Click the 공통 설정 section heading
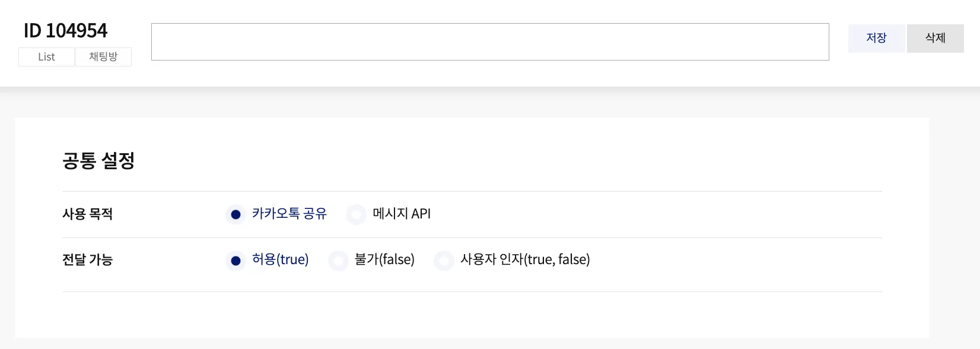980x349 pixels. pyautogui.click(x=98, y=161)
